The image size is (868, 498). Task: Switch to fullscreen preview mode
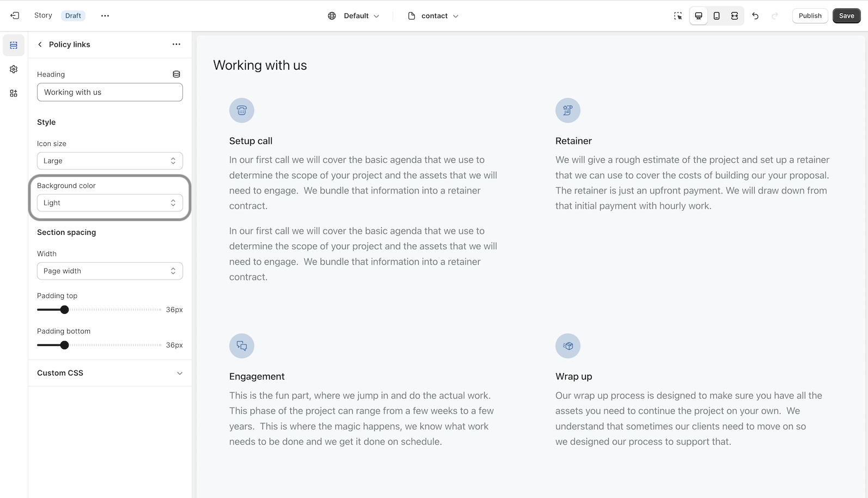click(x=735, y=16)
